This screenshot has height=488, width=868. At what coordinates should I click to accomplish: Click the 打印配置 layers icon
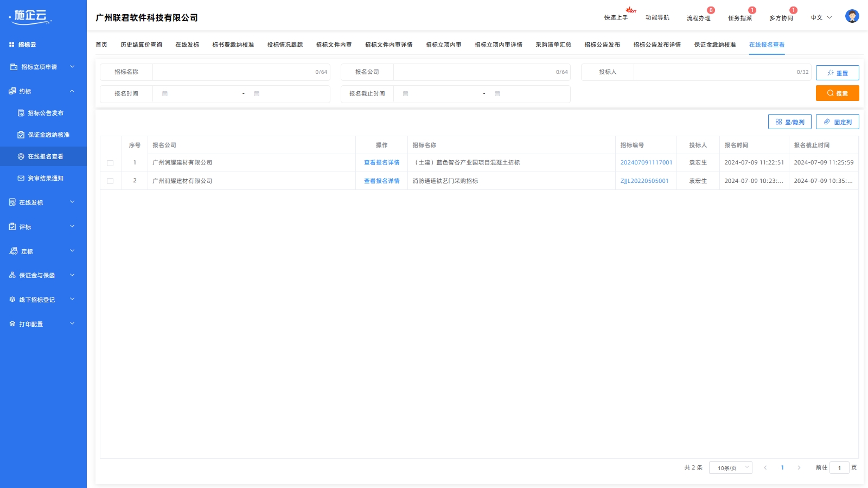12,324
